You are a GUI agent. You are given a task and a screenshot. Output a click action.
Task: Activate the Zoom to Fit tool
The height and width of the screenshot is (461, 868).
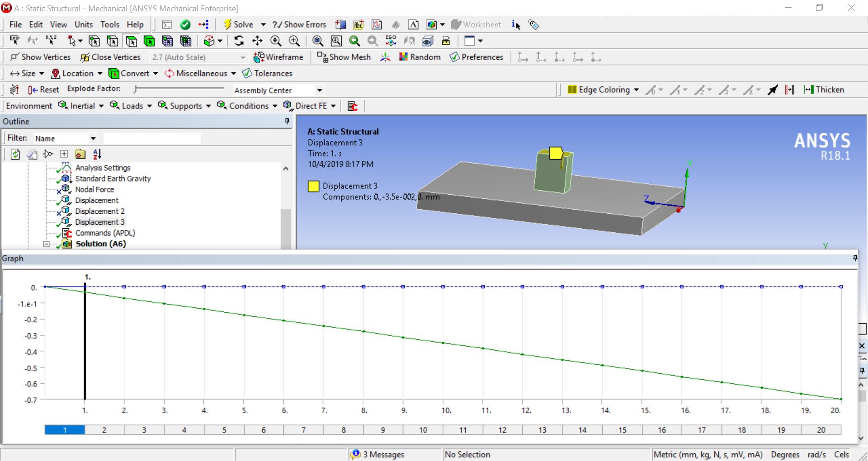(317, 41)
